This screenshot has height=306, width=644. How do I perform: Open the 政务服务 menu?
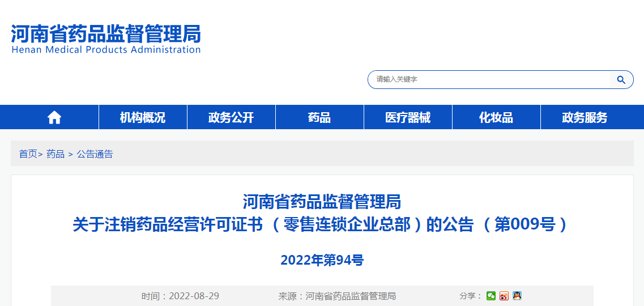coord(585,117)
